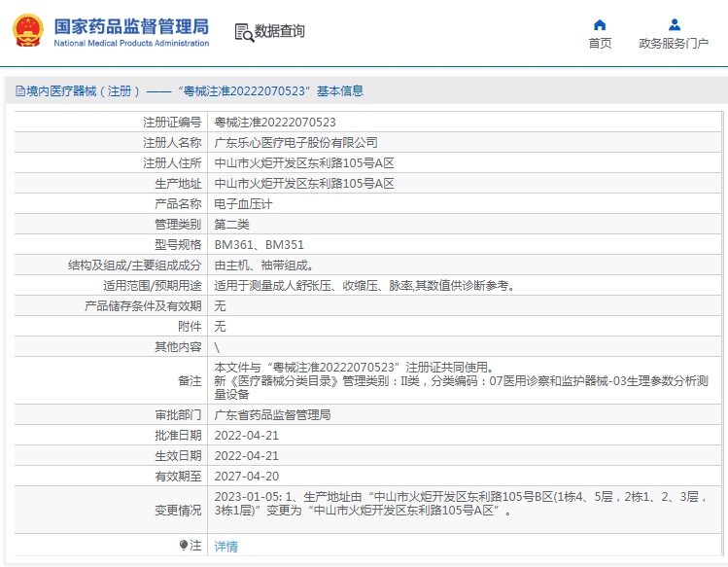728x567 pixels.
Task: Click the 注册人住所 address value
Action: coord(304,163)
